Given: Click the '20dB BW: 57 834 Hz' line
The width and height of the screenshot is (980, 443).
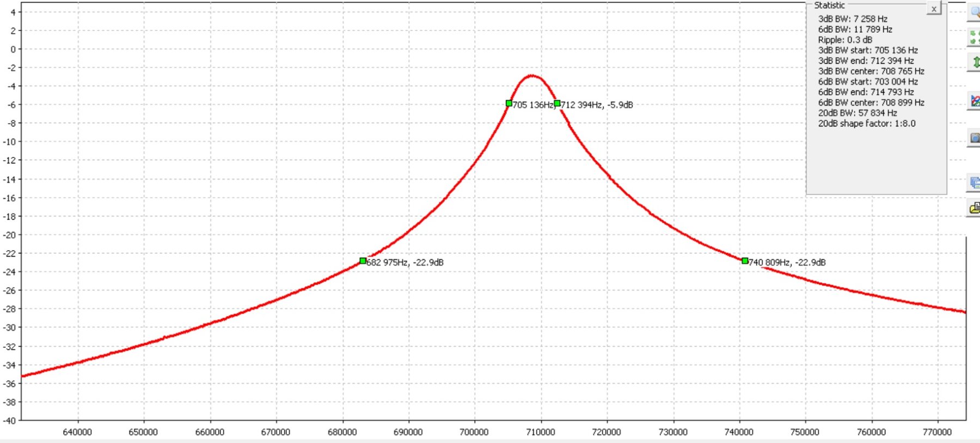Looking at the screenshot, I should [857, 113].
